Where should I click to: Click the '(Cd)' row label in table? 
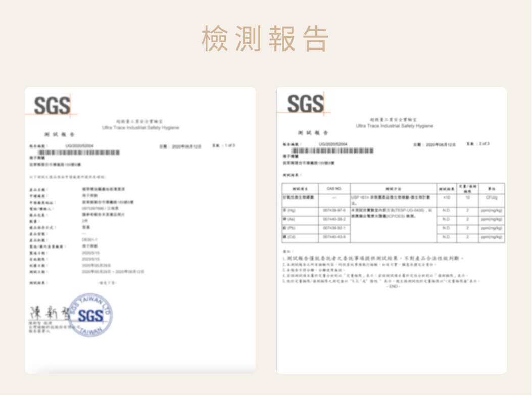click(x=289, y=237)
